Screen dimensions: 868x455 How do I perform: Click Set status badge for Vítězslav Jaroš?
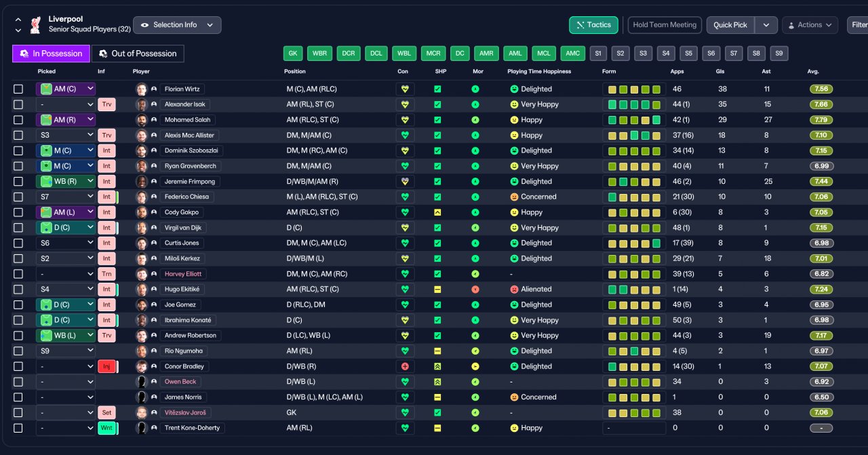point(106,412)
